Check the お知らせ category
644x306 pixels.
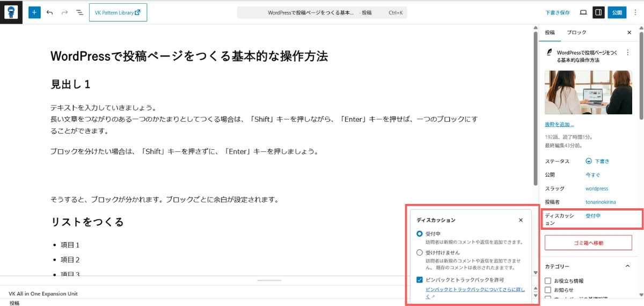[548, 290]
